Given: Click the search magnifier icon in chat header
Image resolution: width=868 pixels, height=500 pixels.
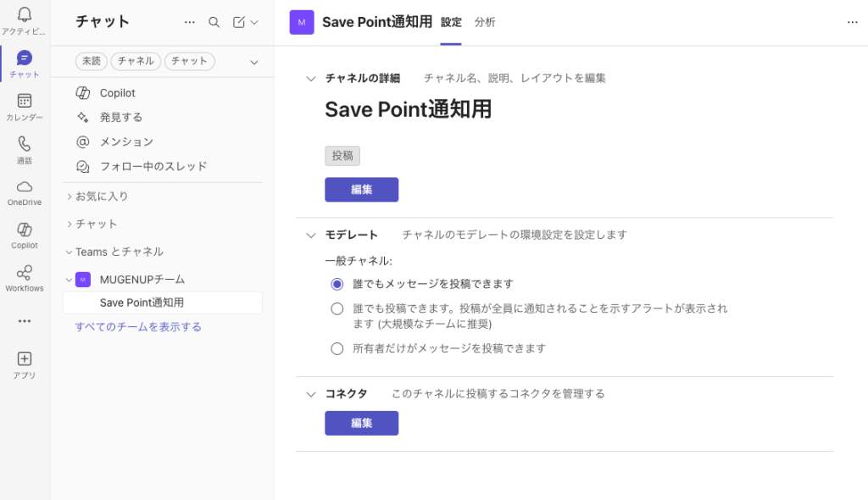Looking at the screenshot, I should 214,22.
